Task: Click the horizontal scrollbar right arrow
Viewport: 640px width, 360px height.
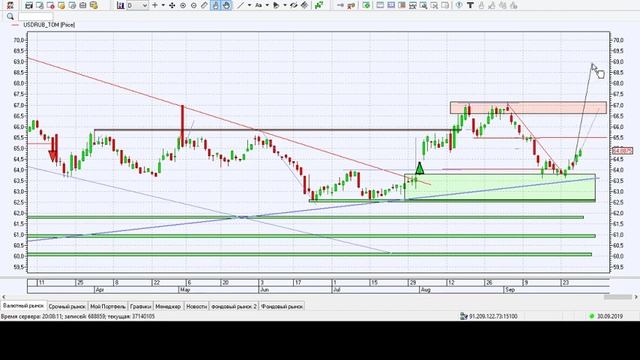Action: click(636, 297)
